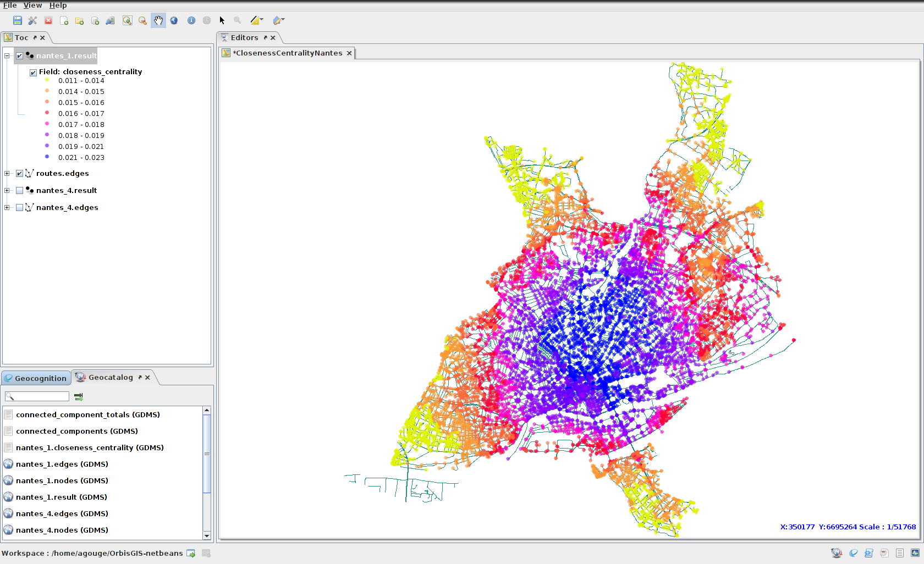The width and height of the screenshot is (924, 564).
Task: Expand the routes.edges layer node
Action: (7, 173)
